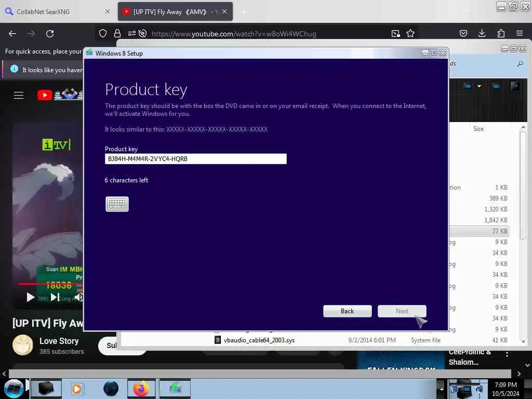Image resolution: width=532 pixels, height=399 pixels.
Task: Switch to the CollabNet SearXNG tab
Action: pos(58,11)
